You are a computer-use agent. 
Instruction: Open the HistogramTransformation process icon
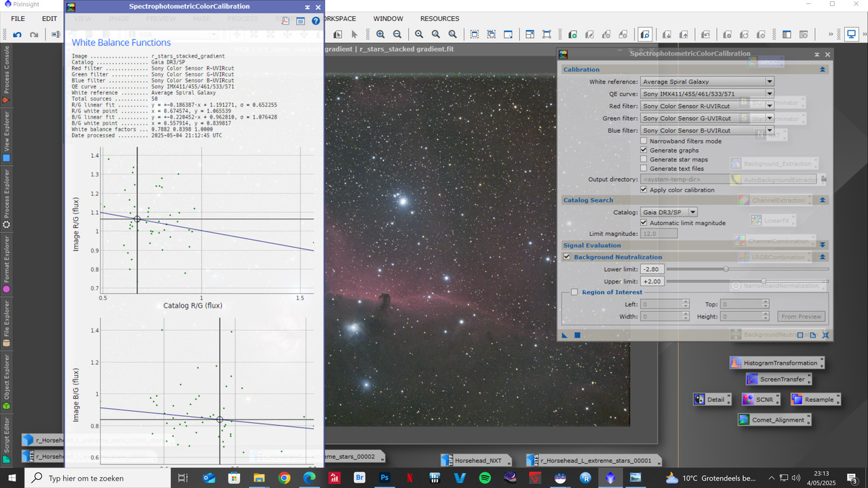776,362
